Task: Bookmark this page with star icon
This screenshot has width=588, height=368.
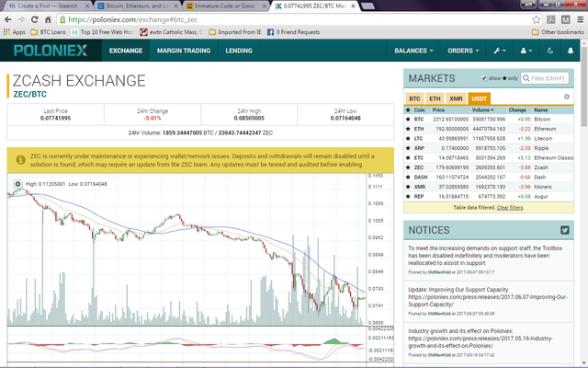Action: tap(537, 19)
